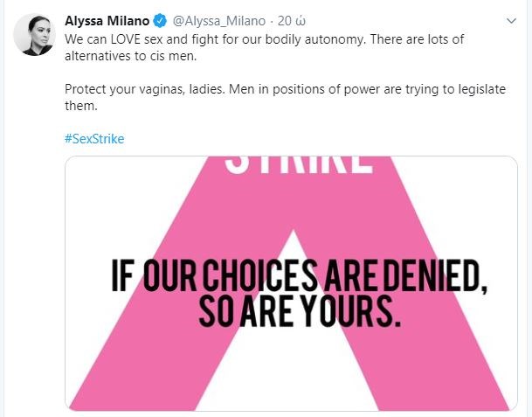The image size is (532, 417).
Task: Click the cropped white "STRIKE" heading in image
Action: pyautogui.click(x=299, y=164)
